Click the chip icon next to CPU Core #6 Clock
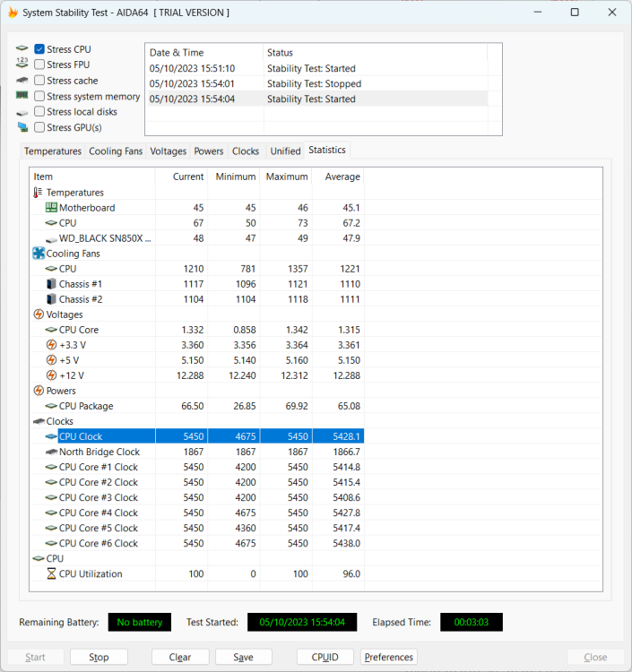The width and height of the screenshot is (632, 672). 51,543
